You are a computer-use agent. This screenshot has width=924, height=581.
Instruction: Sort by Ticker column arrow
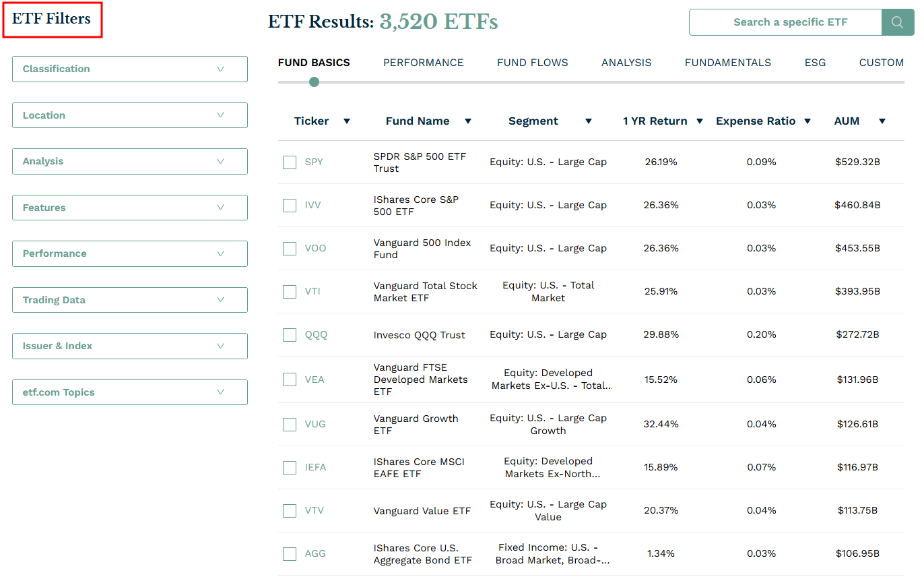(347, 121)
